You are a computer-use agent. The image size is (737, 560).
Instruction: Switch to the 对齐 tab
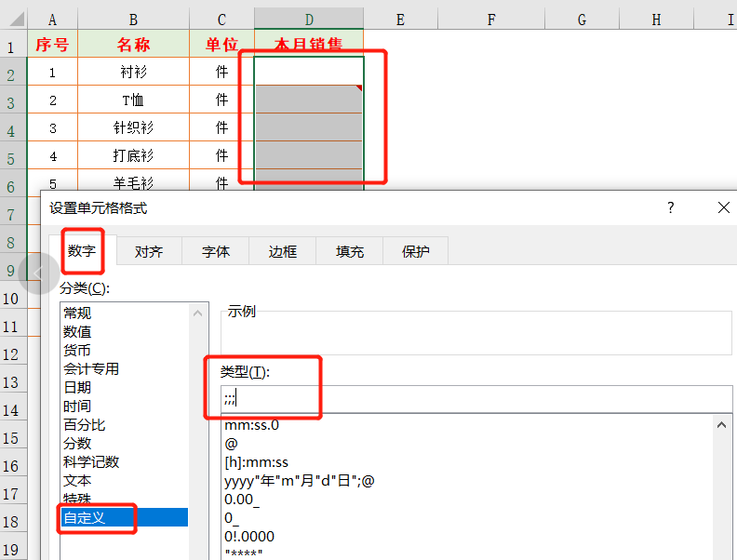(x=149, y=252)
